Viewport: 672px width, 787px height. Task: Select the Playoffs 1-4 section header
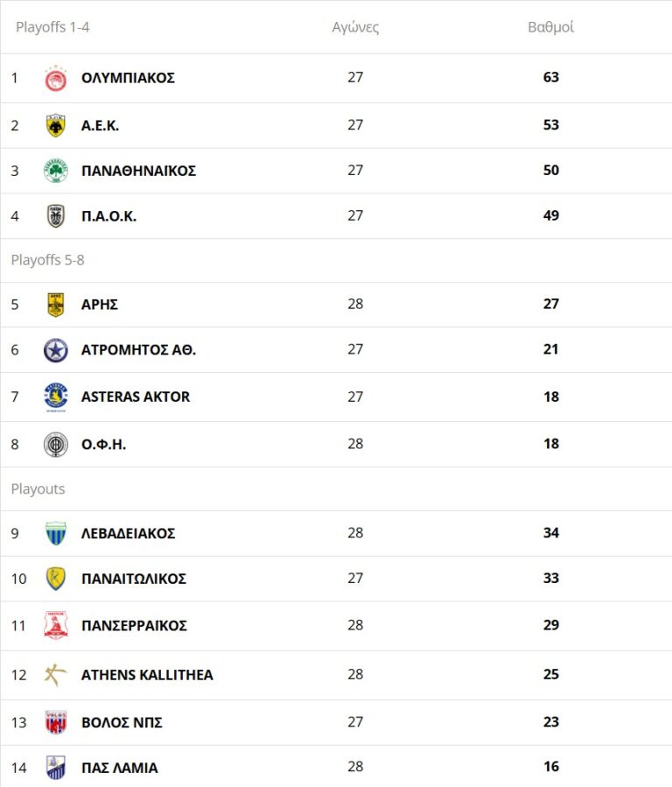[x=52, y=27]
